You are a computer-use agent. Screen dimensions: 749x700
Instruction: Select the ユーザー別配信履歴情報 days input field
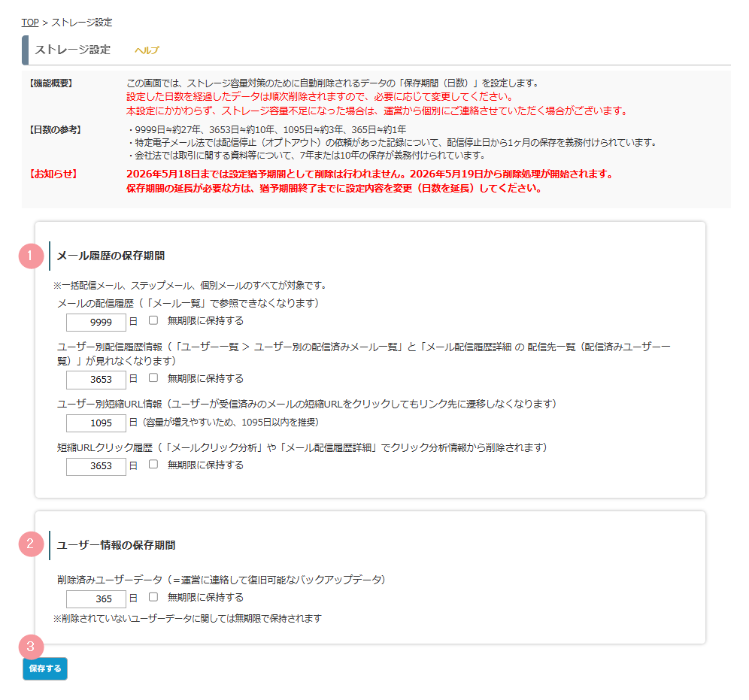coord(96,380)
